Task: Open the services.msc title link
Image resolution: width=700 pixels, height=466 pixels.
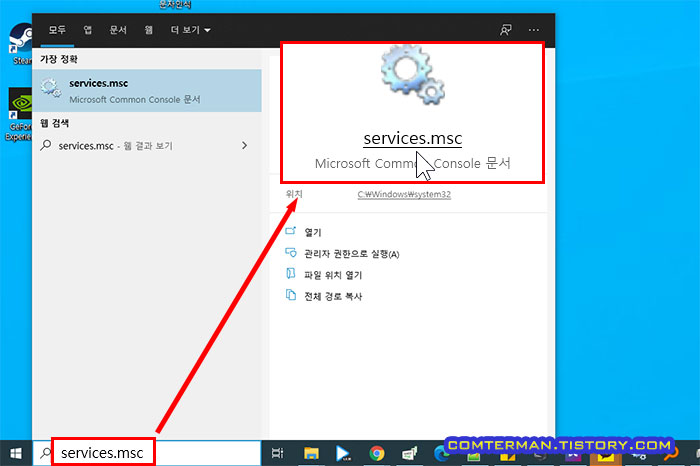Action: pyautogui.click(x=412, y=138)
